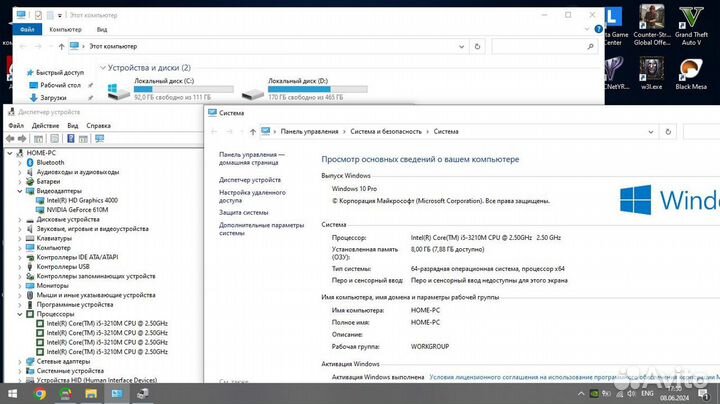Image resolution: width=720 pixels, height=404 pixels.
Task: Select Загрузки in Explorer sidebar
Action: click(x=48, y=98)
